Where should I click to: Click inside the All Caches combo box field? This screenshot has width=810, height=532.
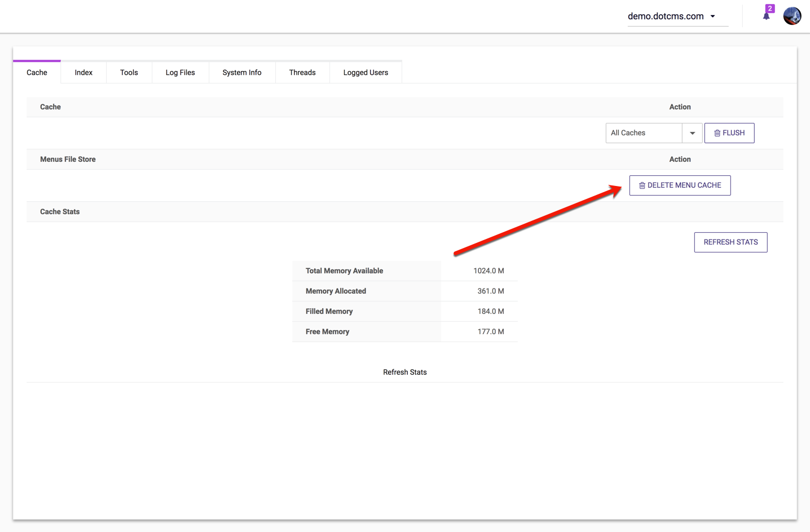coord(644,133)
